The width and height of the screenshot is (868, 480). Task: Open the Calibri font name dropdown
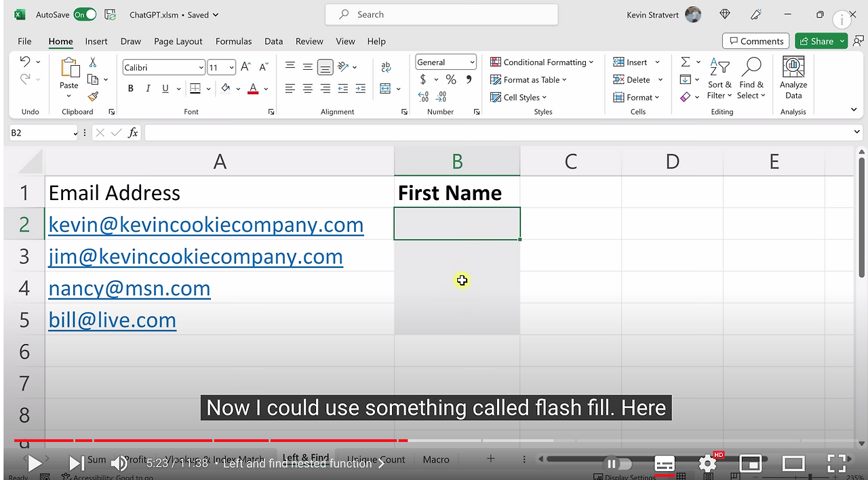(201, 67)
